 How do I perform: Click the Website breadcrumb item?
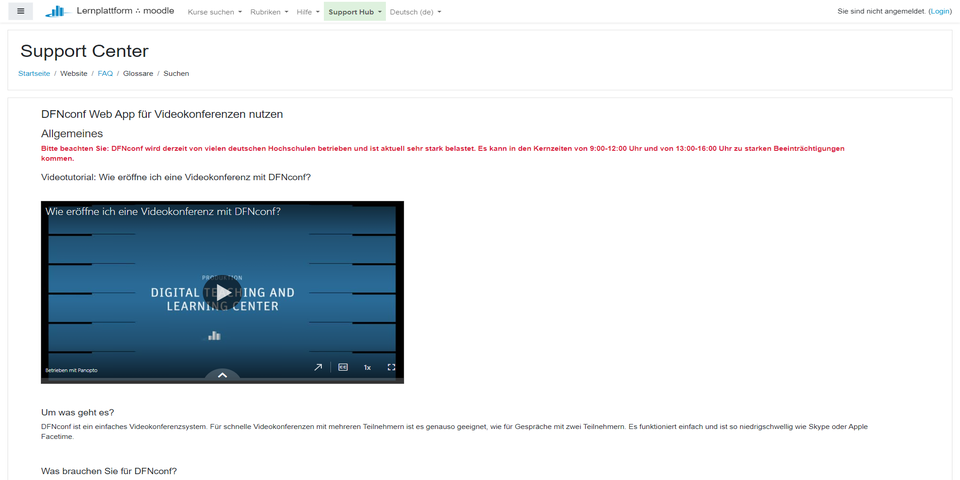click(x=73, y=73)
